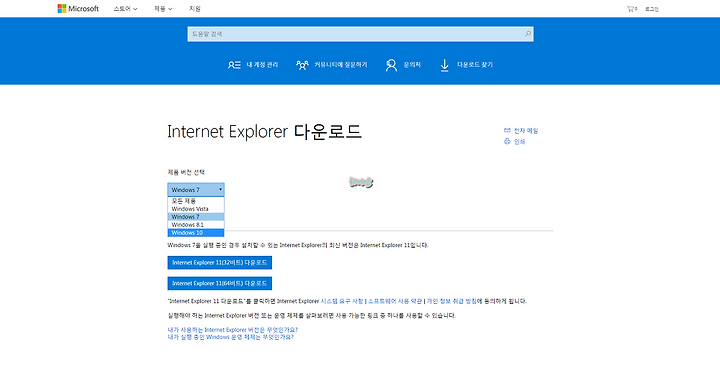The width and height of the screenshot is (720, 365).
Task: Select Windows 8.1 from the list
Action: (x=196, y=225)
